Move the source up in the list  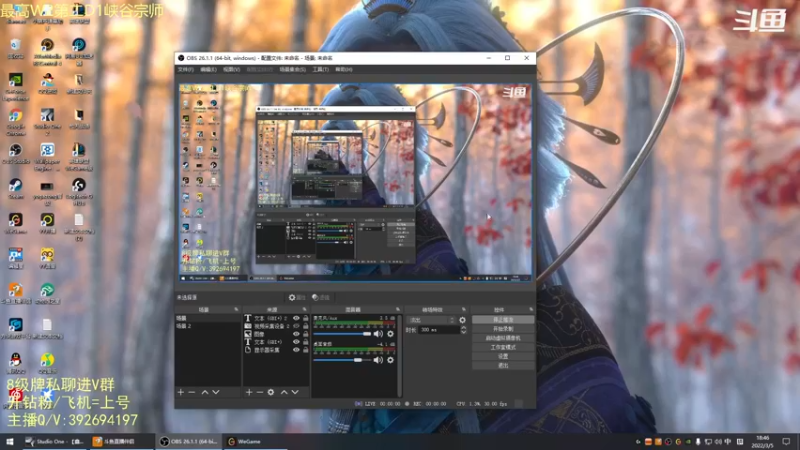point(284,392)
